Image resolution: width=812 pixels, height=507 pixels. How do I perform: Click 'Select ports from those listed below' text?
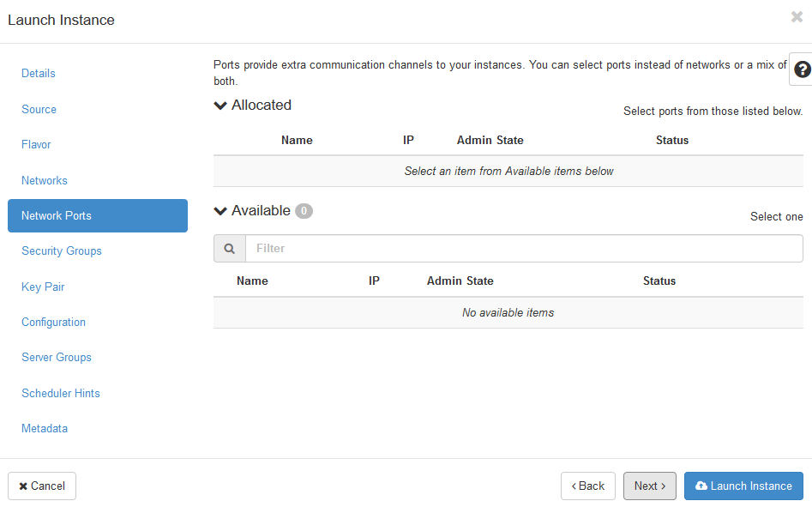713,112
